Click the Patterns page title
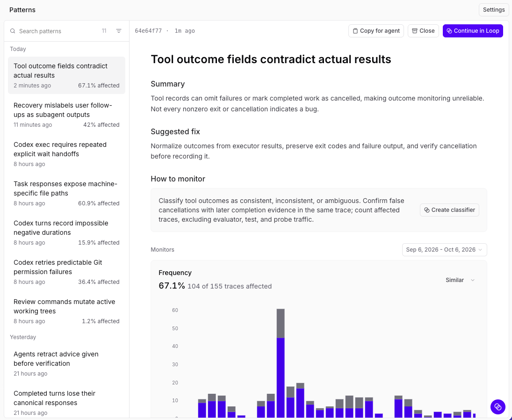 tap(22, 10)
